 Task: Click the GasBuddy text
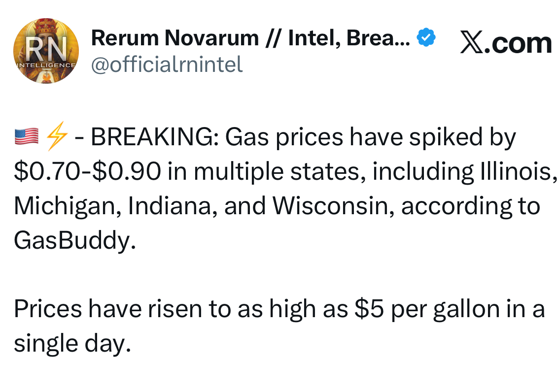tap(74, 240)
